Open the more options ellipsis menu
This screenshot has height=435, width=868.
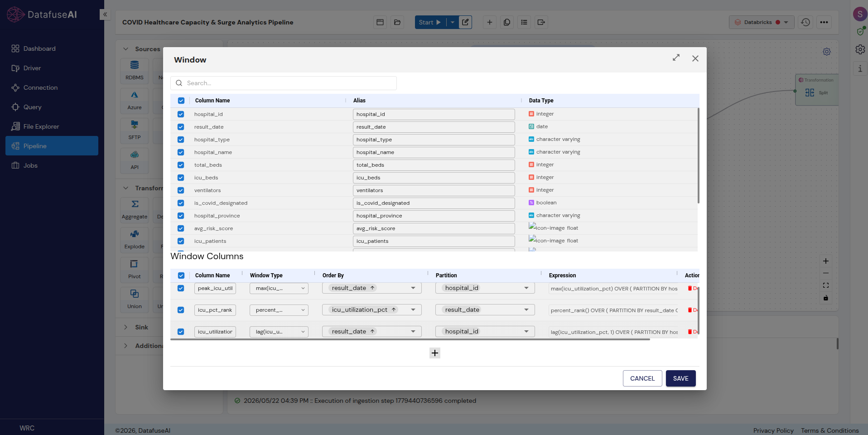pyautogui.click(x=824, y=22)
